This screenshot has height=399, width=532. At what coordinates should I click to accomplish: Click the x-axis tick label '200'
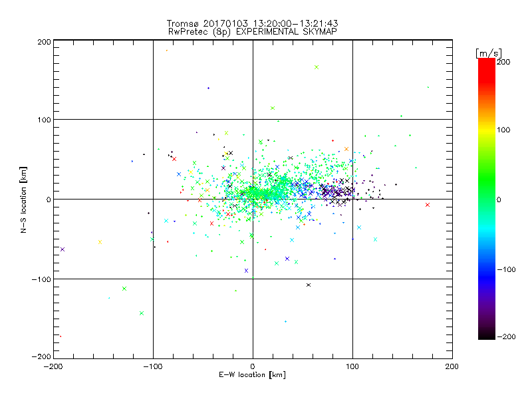452,367
